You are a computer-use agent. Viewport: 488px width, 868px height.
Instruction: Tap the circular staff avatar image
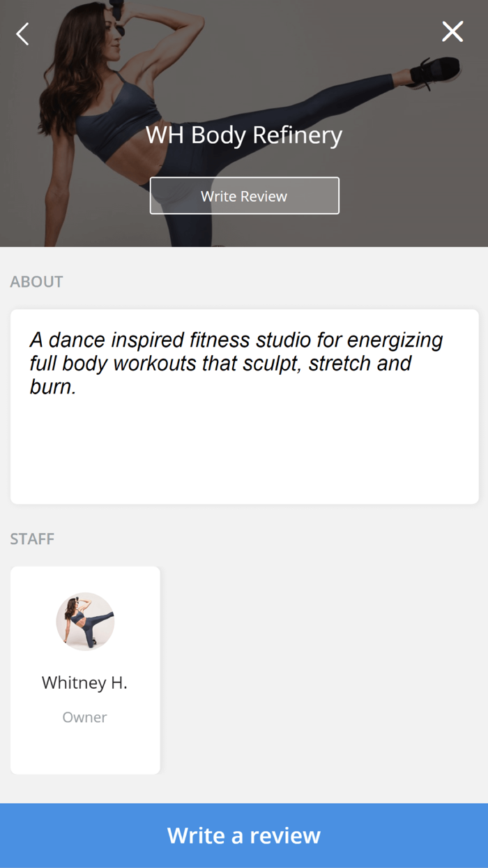(84, 621)
